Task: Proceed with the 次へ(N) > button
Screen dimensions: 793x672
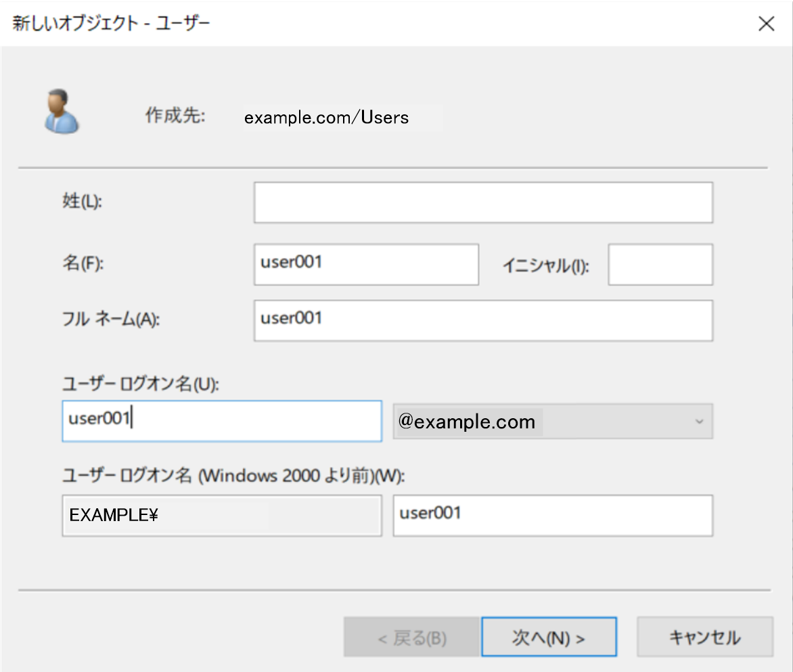Action: click(549, 637)
